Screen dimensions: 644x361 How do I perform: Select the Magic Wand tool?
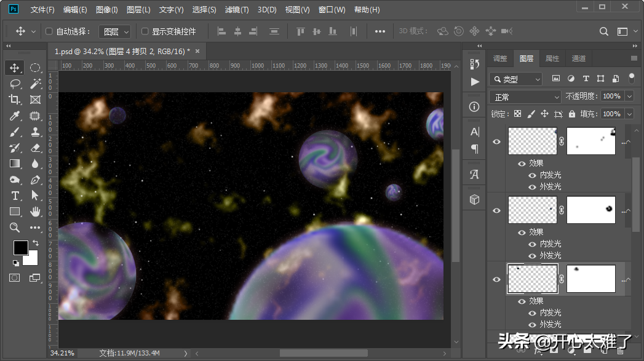(35, 84)
